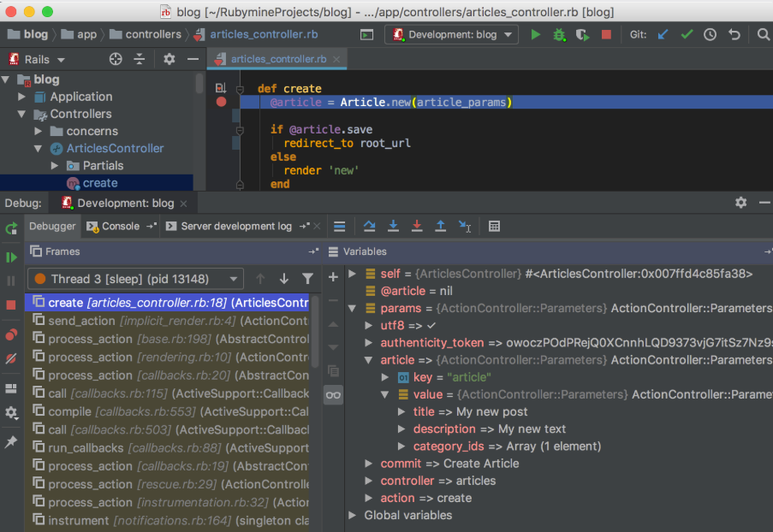Click the Step Into blue arrow
Viewport: 773px width, 532px height.
[393, 226]
